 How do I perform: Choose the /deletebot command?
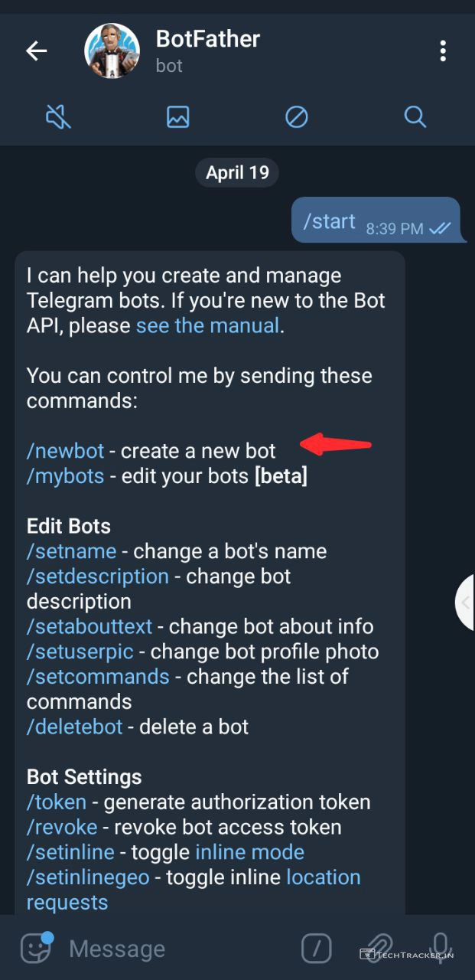[x=74, y=727]
